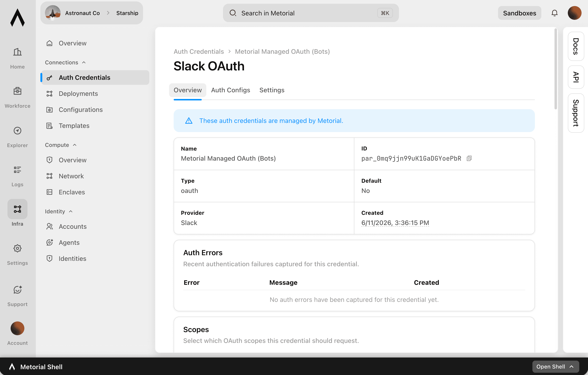Collapse the Compute section
The image size is (588, 375).
(61, 145)
